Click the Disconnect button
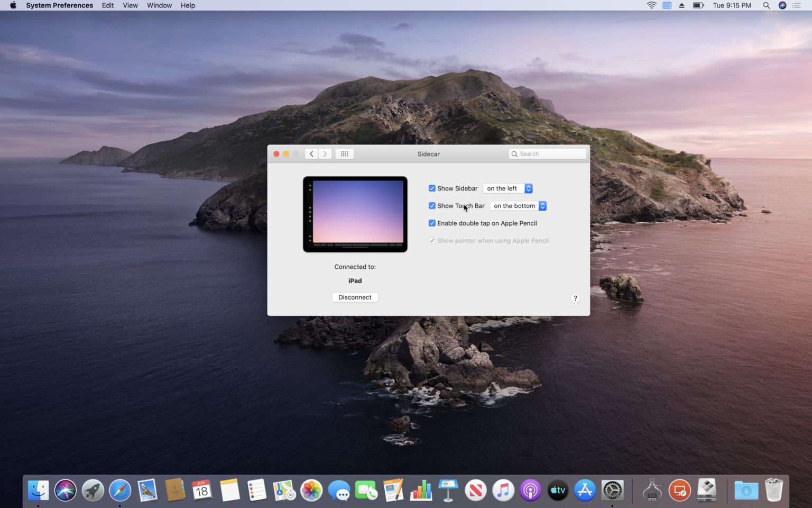This screenshot has width=812, height=508. (355, 297)
